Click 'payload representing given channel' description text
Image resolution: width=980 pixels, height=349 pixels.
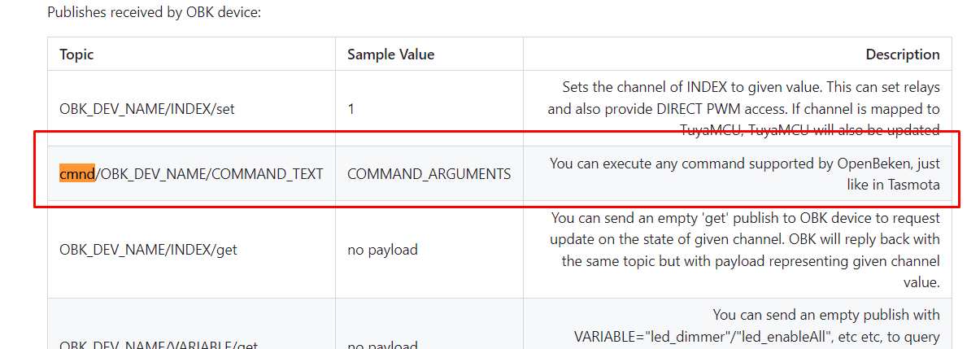830,261
